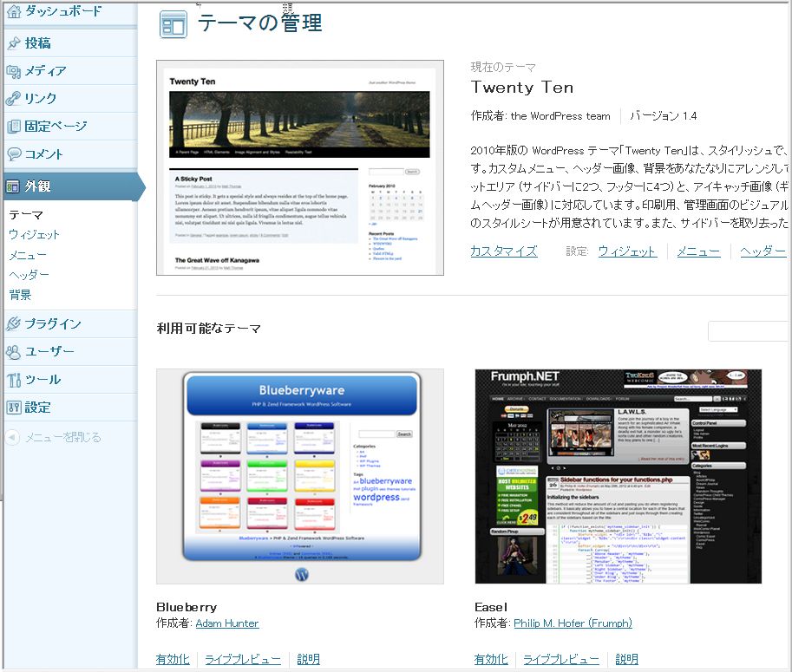The image size is (792, 672).
Task: Open the ウィジェット submenu item under 外観
Action: [x=34, y=235]
